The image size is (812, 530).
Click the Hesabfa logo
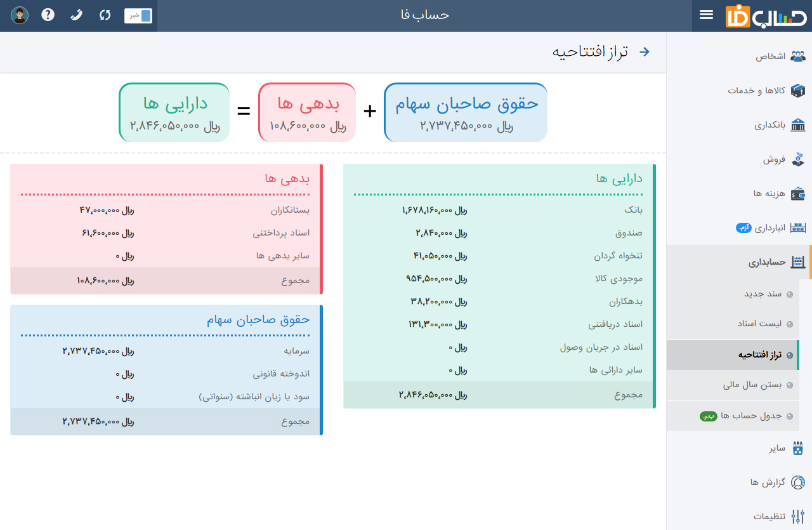(766, 16)
